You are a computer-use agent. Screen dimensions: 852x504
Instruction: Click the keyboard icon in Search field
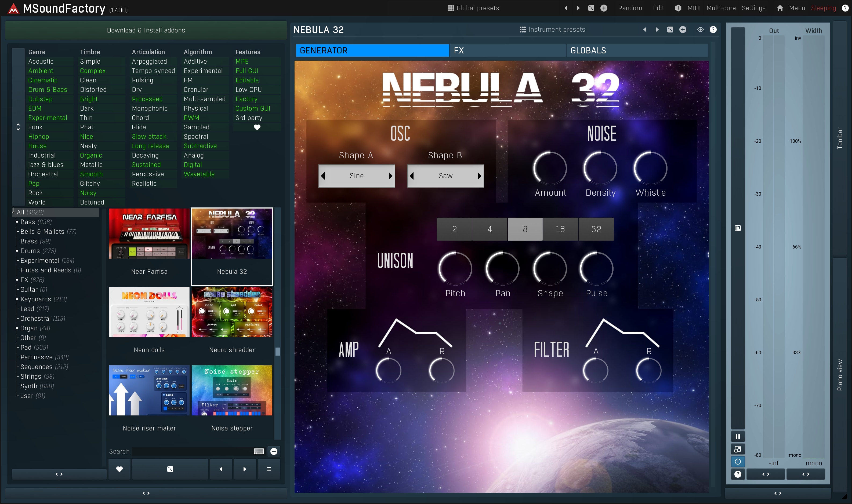click(259, 451)
